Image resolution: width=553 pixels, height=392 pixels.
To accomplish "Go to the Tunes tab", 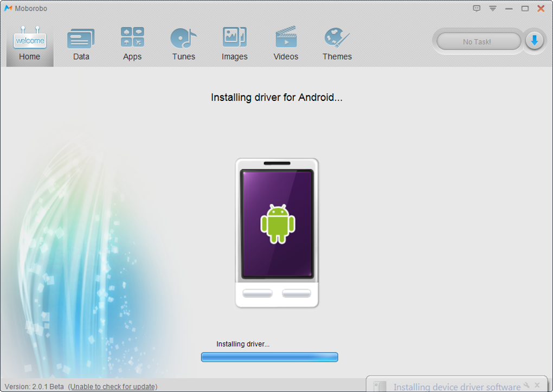I will (183, 44).
